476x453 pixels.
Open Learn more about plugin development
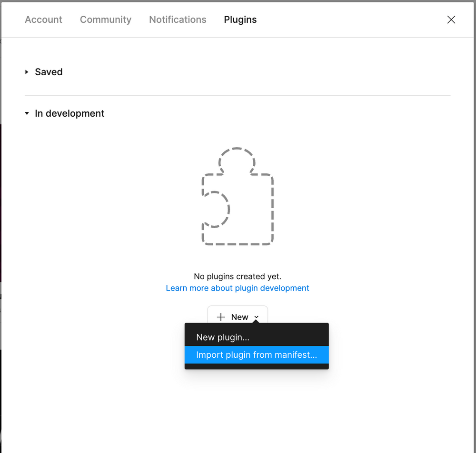click(237, 288)
